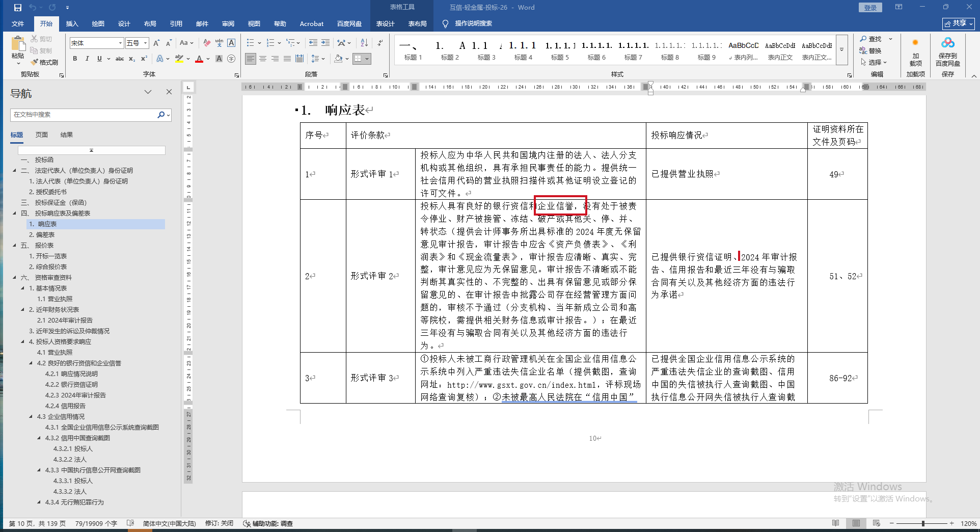Screen dimensions: 980x532
Task: Open the Select (选择) dropdown
Action: [x=874, y=62]
